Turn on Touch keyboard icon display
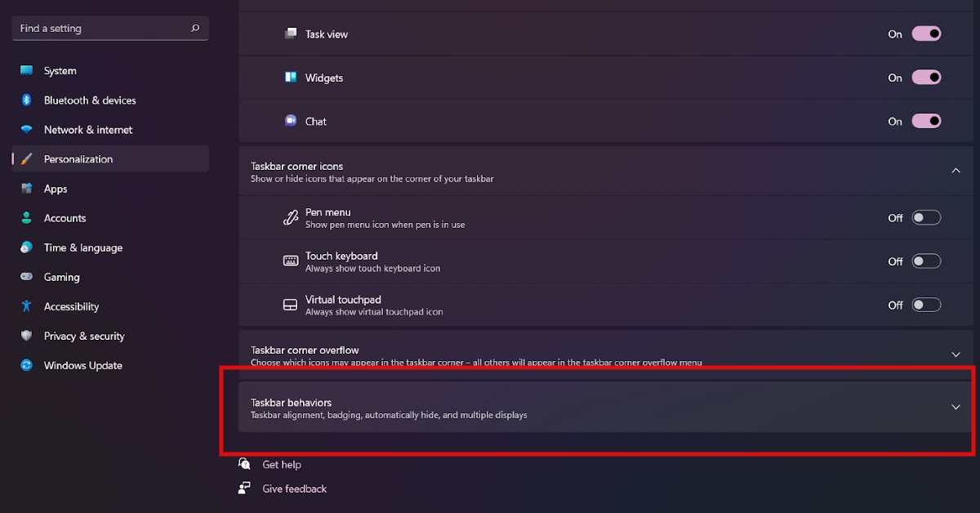The width and height of the screenshot is (980, 513). [x=925, y=261]
